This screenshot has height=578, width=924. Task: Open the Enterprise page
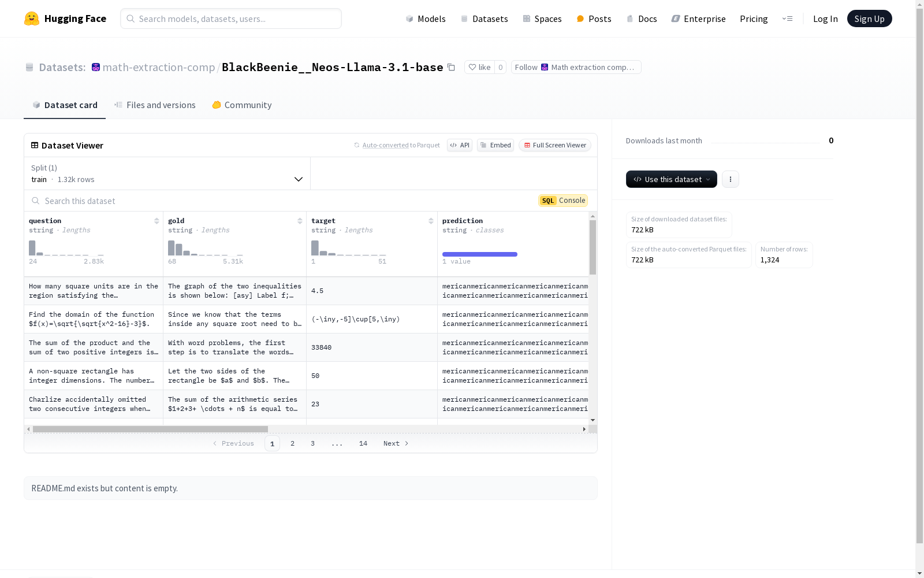pos(699,18)
